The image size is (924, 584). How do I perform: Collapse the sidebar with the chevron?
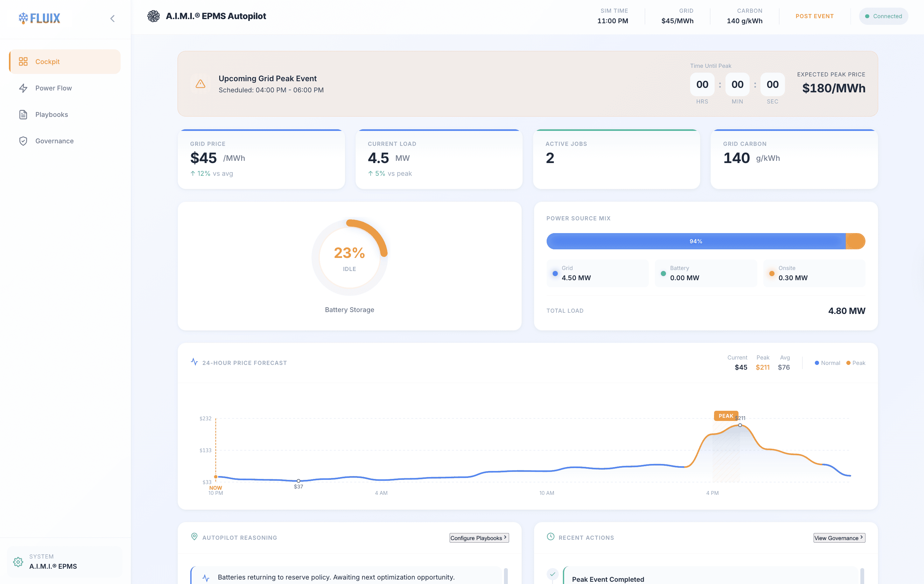point(112,18)
